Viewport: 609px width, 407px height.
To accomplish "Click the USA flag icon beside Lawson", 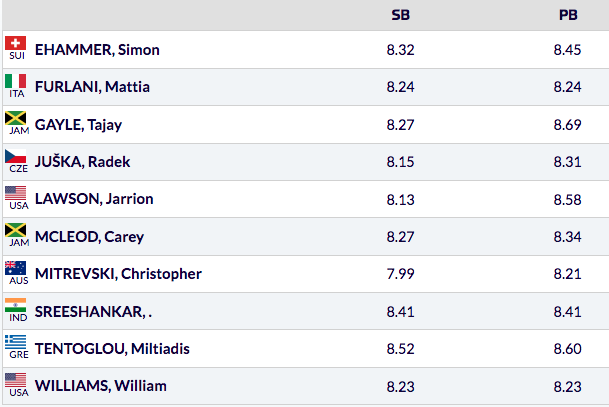I will pos(15,193).
